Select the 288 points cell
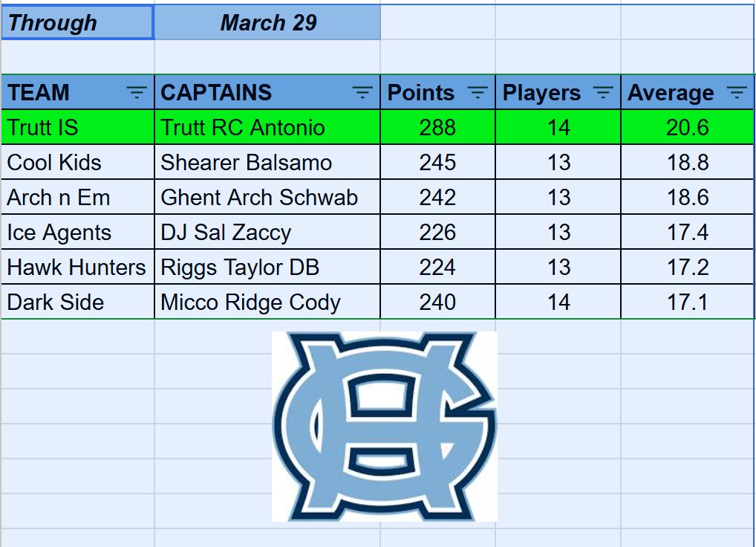The height and width of the screenshot is (547, 756). pos(438,127)
